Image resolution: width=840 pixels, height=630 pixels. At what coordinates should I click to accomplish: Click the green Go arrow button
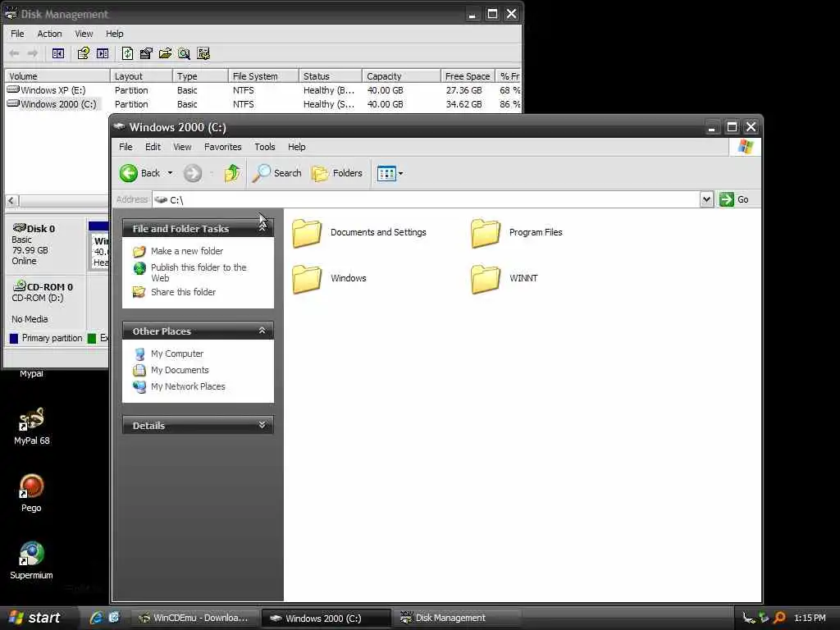(x=727, y=199)
